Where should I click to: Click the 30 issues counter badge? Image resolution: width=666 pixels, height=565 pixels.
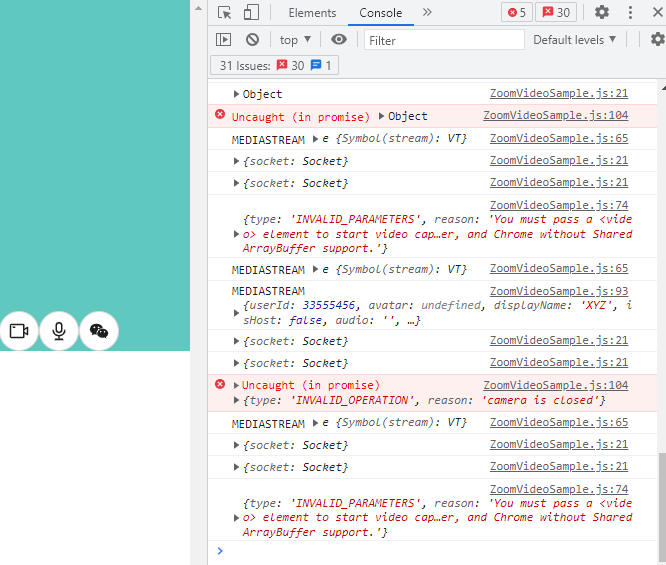tap(556, 13)
